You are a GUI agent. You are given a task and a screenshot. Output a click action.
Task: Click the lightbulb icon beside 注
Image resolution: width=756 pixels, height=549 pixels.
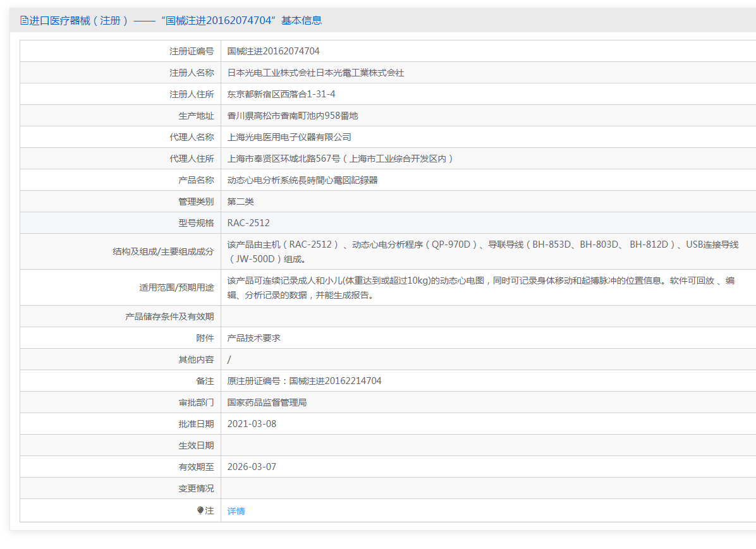pos(200,510)
